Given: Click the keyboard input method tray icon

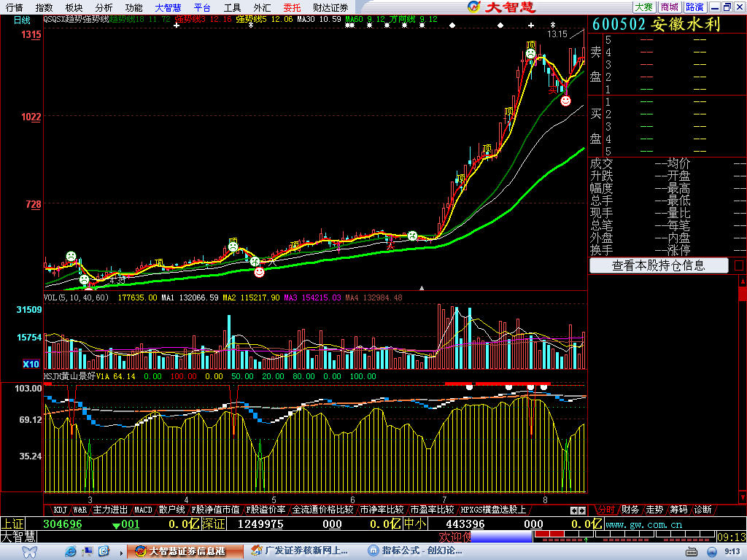Looking at the screenshot, I should click(692, 551).
